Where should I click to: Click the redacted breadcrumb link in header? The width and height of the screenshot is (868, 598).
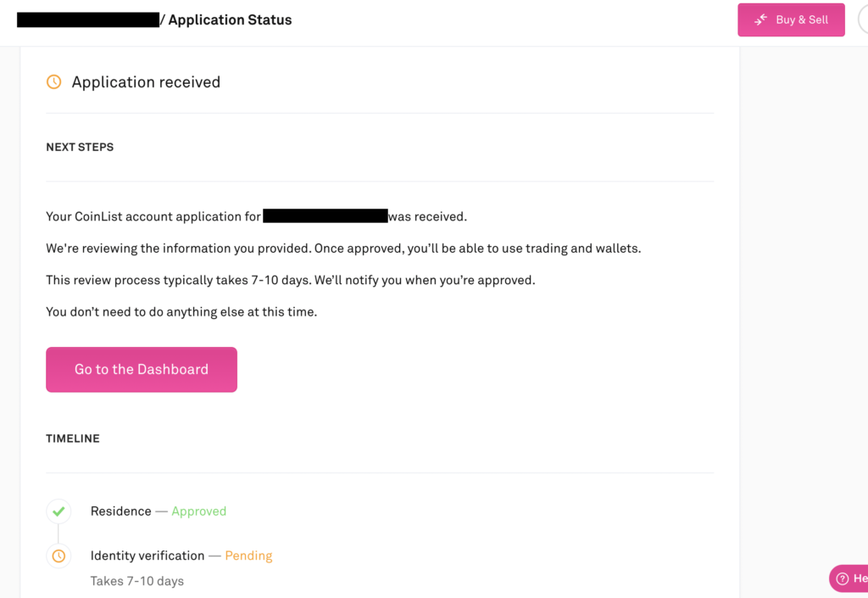(x=87, y=20)
